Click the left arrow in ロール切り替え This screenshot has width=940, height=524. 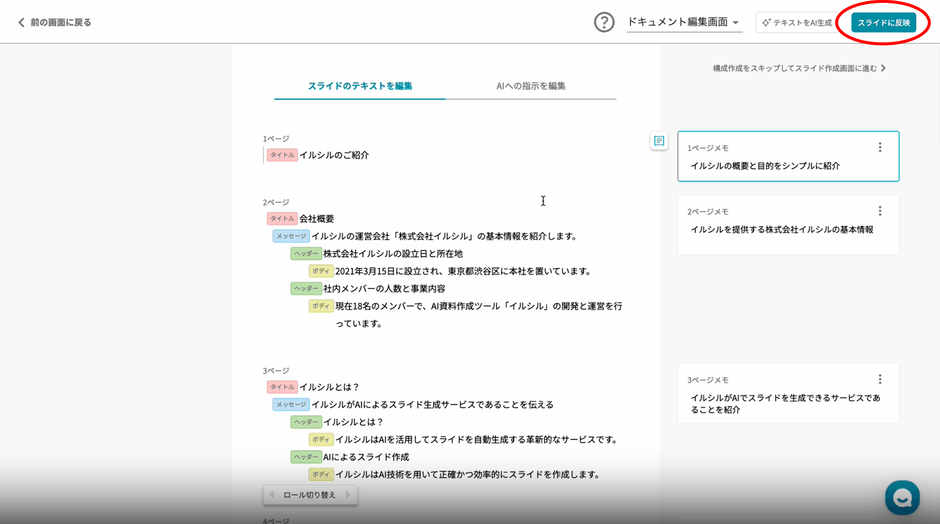point(272,495)
